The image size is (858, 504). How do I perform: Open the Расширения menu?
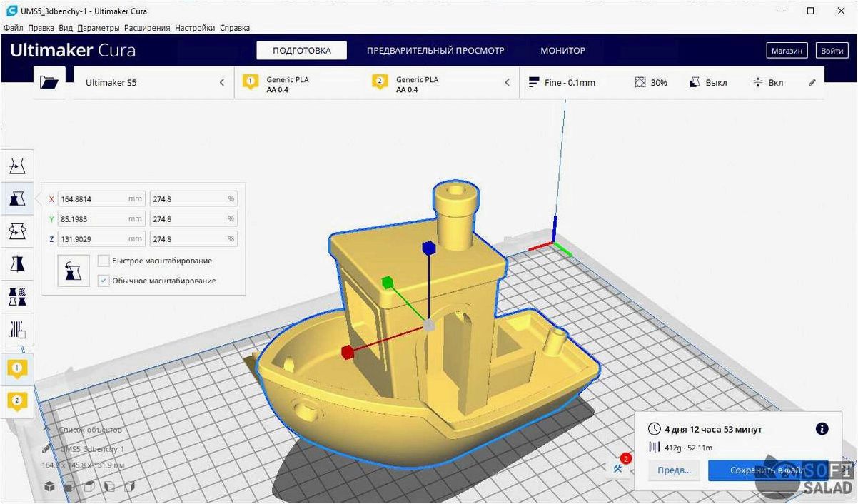[147, 28]
